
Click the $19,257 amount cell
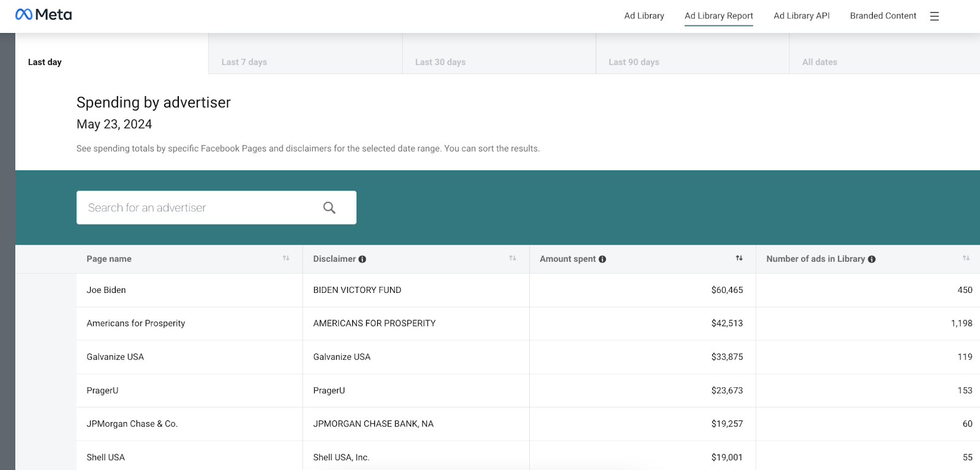(643, 423)
